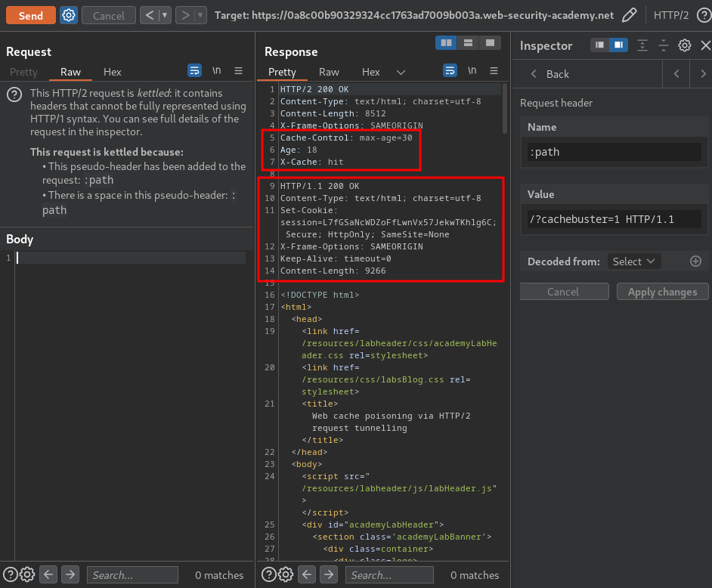Open help icon at top right corner
The image size is (712, 588).
[704, 15]
